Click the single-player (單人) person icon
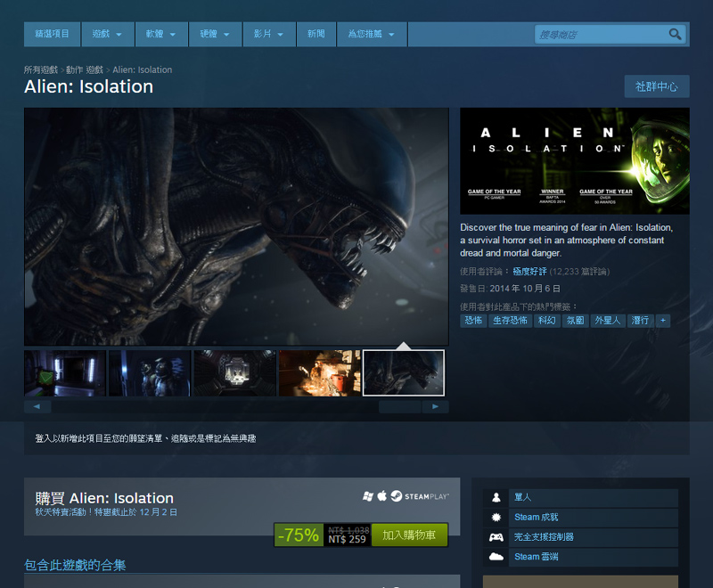The width and height of the screenshot is (713, 588). pos(496,497)
